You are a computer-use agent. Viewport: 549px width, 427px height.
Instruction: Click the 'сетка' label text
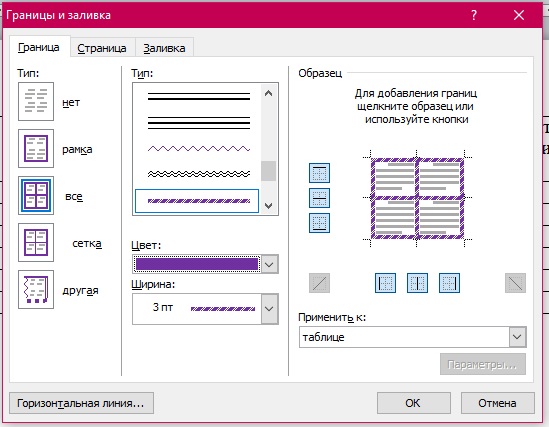(x=87, y=243)
